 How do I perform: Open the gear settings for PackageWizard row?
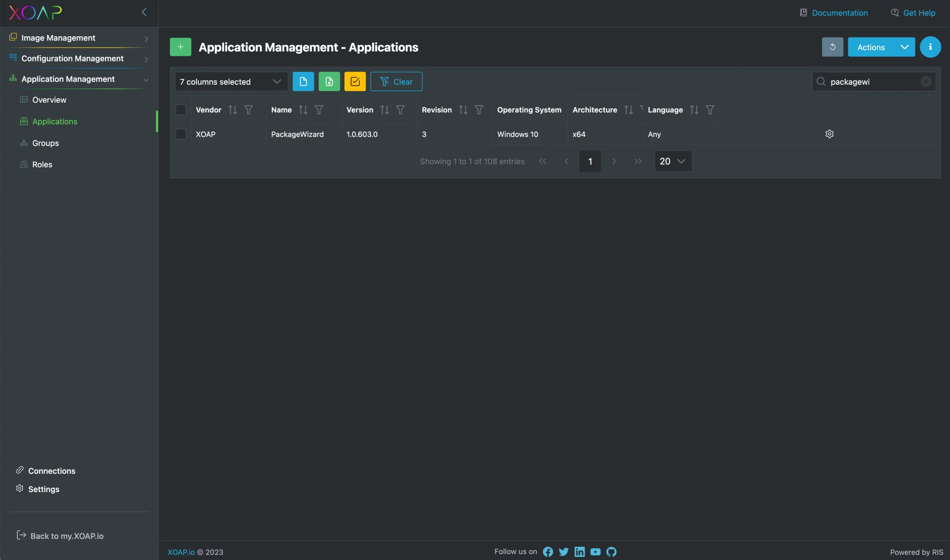pos(829,134)
